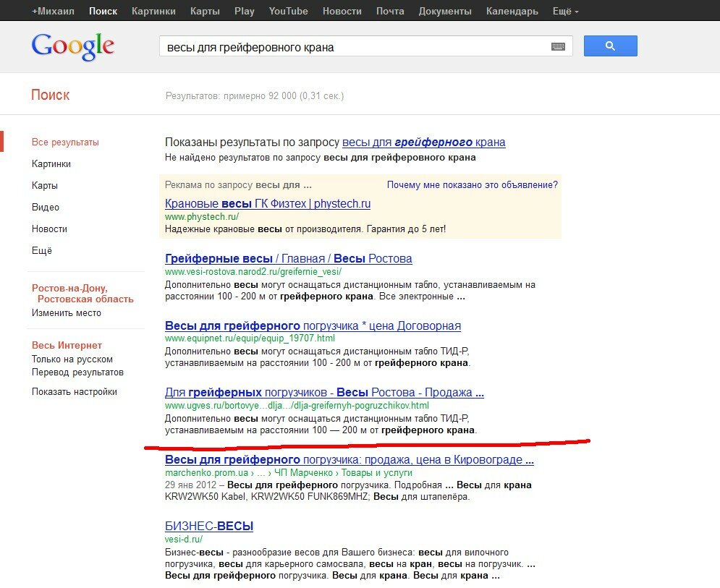
Task: Open the on-screen keyboard icon in the search box
Action: [558, 46]
